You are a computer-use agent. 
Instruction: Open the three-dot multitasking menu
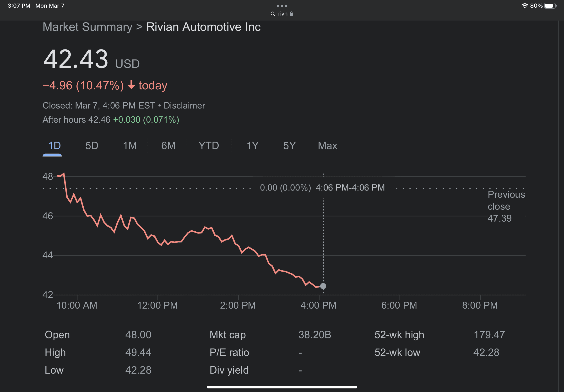pyautogui.click(x=282, y=6)
